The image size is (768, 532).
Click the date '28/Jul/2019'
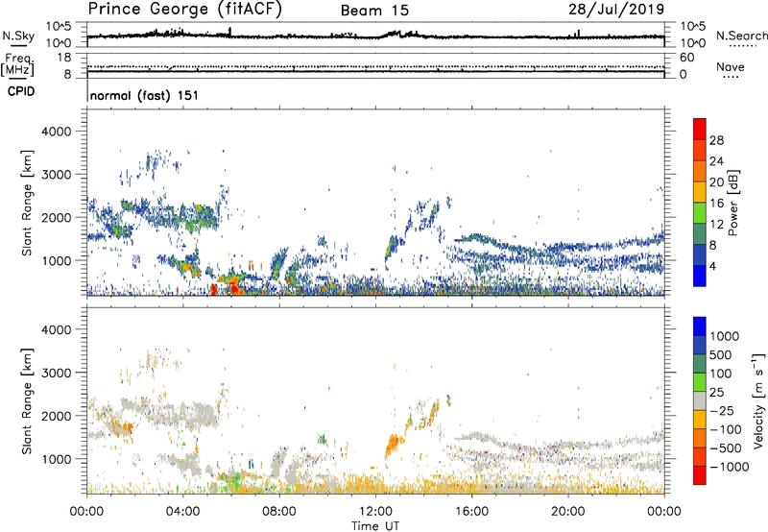(x=616, y=10)
